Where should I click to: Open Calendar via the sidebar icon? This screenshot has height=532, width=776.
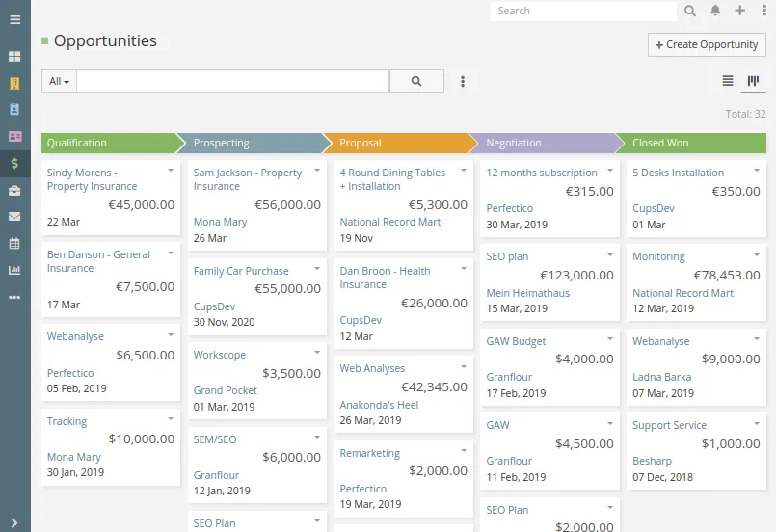coord(14,243)
